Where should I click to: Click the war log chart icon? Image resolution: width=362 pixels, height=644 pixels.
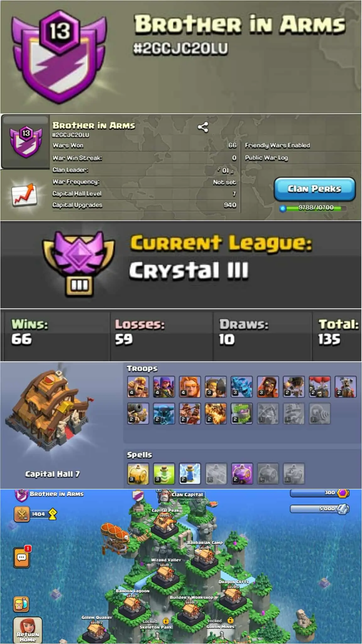(x=24, y=195)
